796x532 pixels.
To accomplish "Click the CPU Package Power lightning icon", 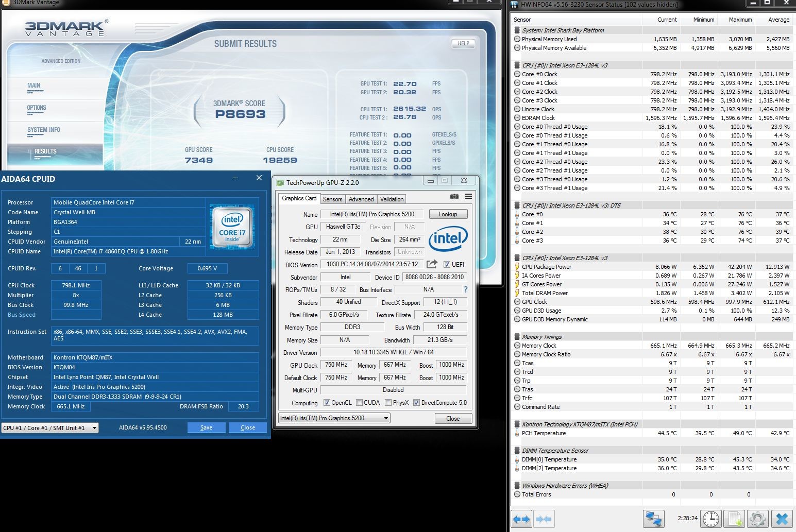I will pyautogui.click(x=517, y=267).
